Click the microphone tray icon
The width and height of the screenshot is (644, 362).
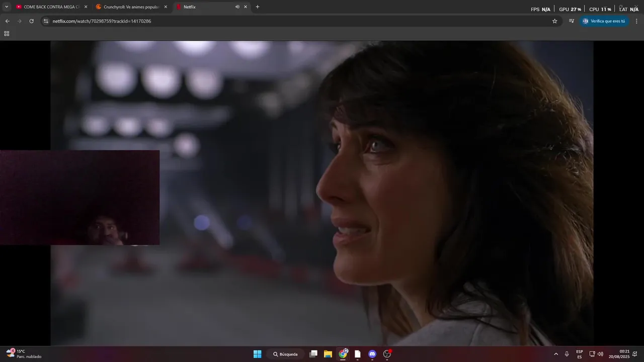[567, 354]
